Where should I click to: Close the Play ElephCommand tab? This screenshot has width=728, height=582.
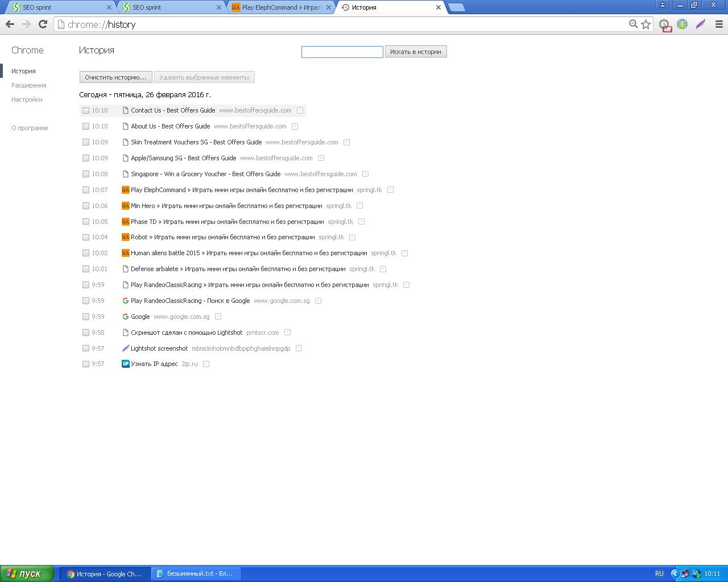(x=328, y=7)
